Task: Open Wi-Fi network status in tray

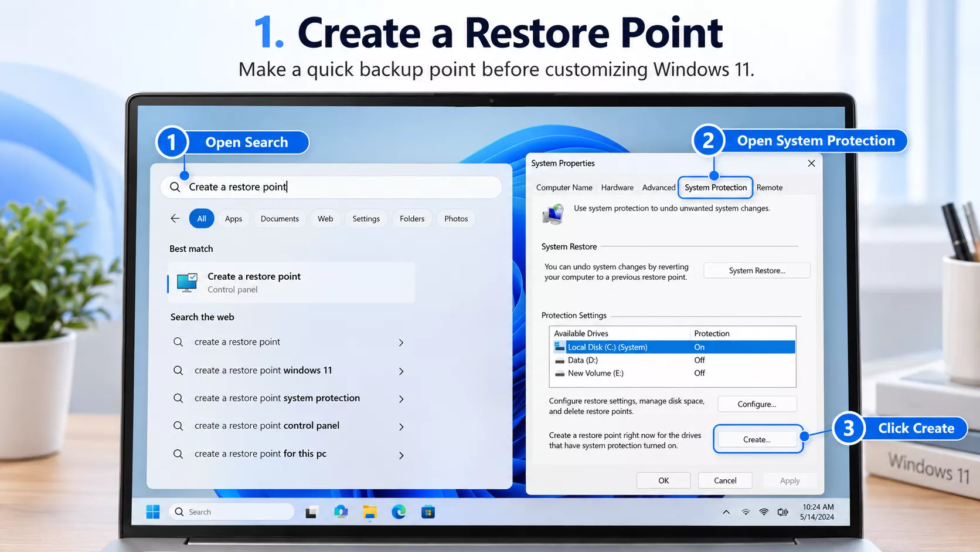Action: [764, 512]
